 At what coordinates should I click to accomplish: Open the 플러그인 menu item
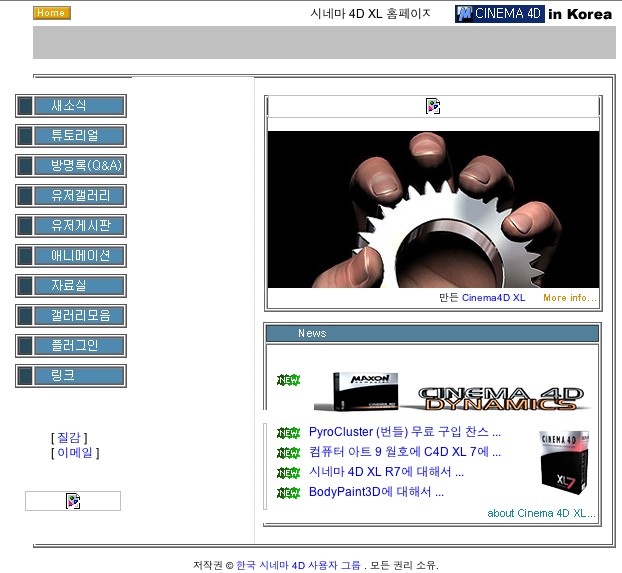(71, 346)
